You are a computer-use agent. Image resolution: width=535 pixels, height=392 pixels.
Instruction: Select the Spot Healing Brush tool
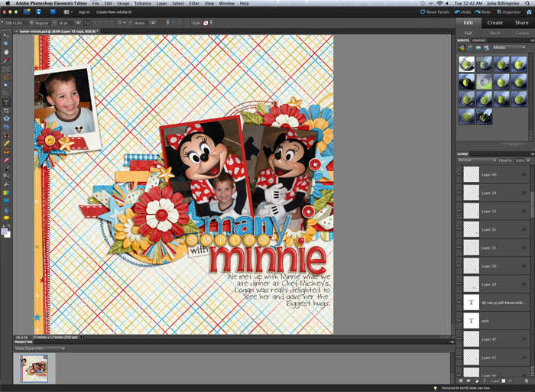click(x=6, y=144)
